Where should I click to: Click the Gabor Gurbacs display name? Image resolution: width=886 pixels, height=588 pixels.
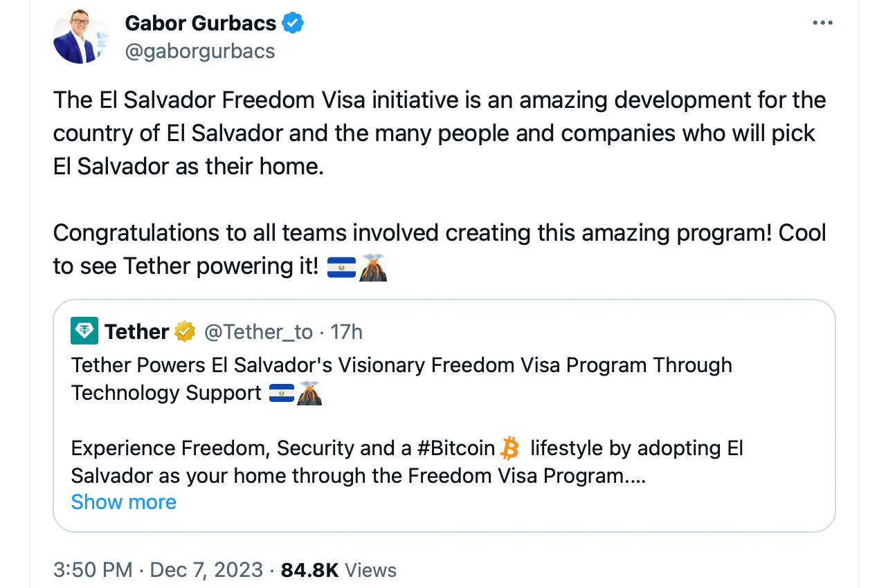pos(200,24)
